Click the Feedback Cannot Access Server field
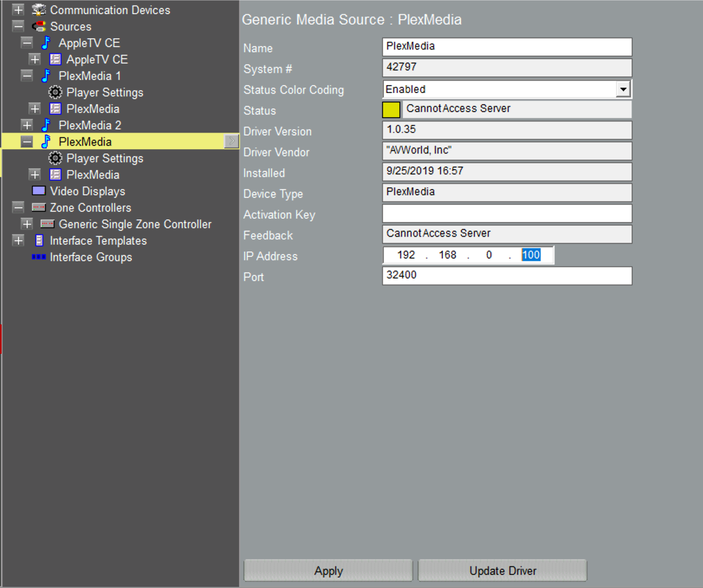 tap(507, 234)
